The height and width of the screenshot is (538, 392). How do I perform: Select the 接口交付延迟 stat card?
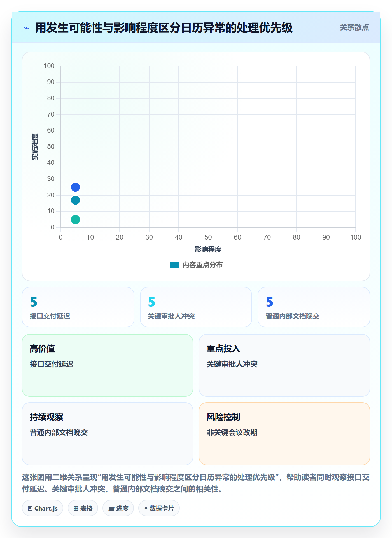[x=78, y=307]
